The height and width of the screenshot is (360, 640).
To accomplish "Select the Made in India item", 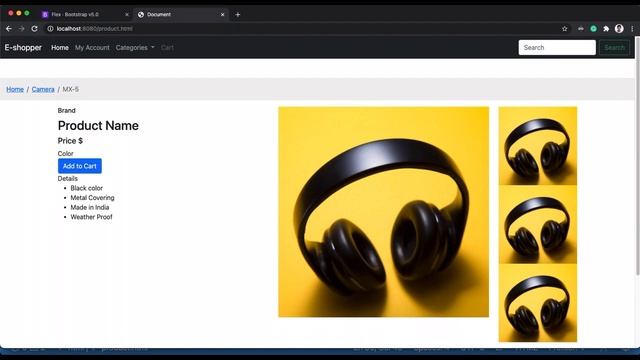I will point(90,207).
